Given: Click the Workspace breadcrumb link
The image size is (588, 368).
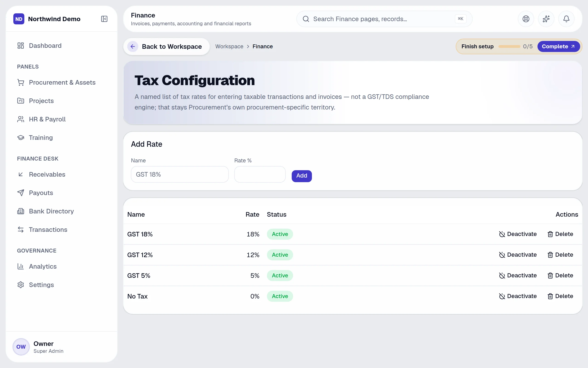Looking at the screenshot, I should [x=229, y=46].
